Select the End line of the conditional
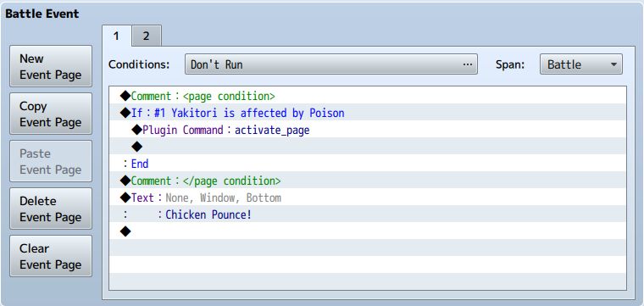 tap(368, 164)
